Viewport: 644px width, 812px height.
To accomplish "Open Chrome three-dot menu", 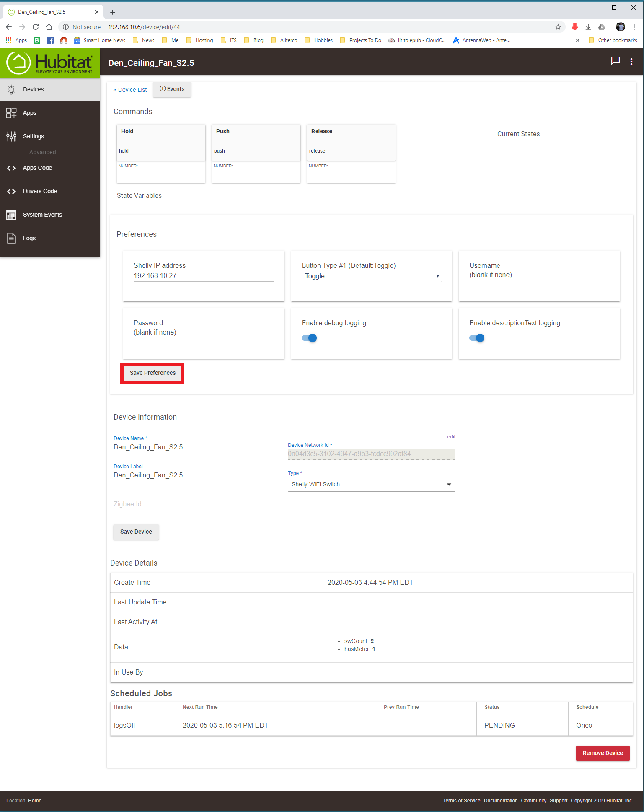I will click(x=634, y=27).
